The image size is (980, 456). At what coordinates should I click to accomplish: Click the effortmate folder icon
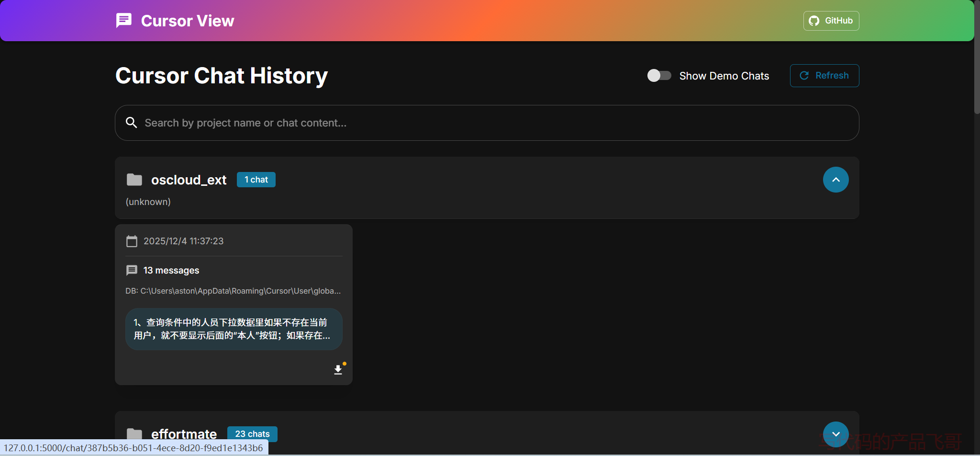pyautogui.click(x=134, y=433)
